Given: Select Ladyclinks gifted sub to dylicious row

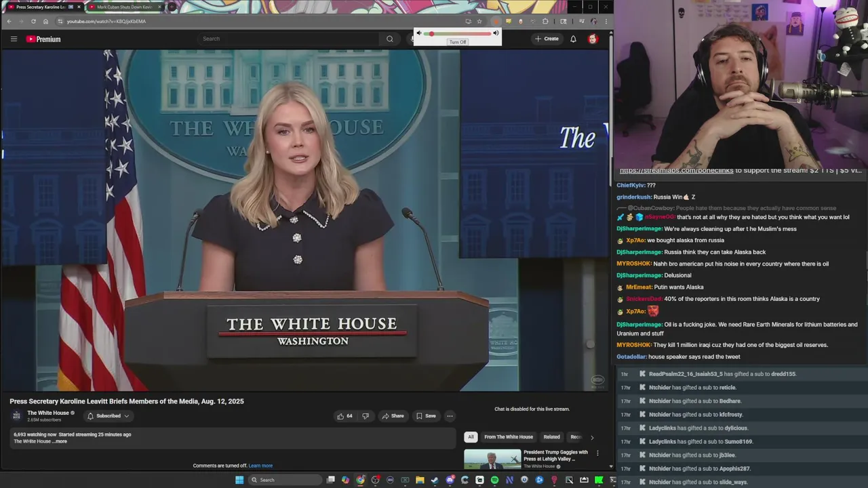Looking at the screenshot, I should (x=742, y=428).
